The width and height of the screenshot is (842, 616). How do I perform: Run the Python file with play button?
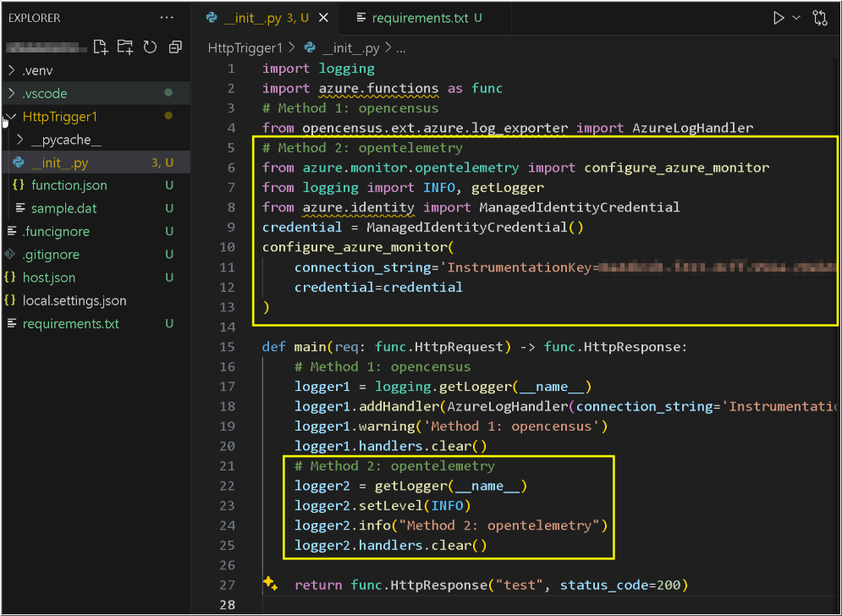779,18
